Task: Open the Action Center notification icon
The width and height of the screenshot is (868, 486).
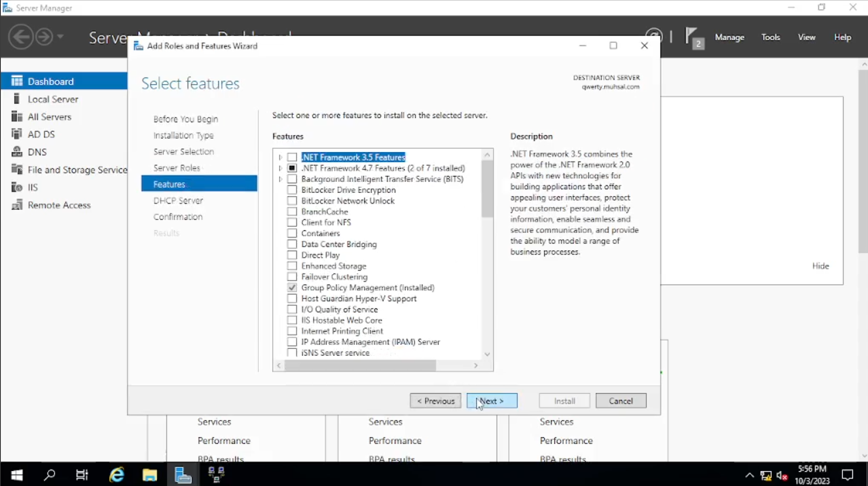Action: pyautogui.click(x=848, y=474)
